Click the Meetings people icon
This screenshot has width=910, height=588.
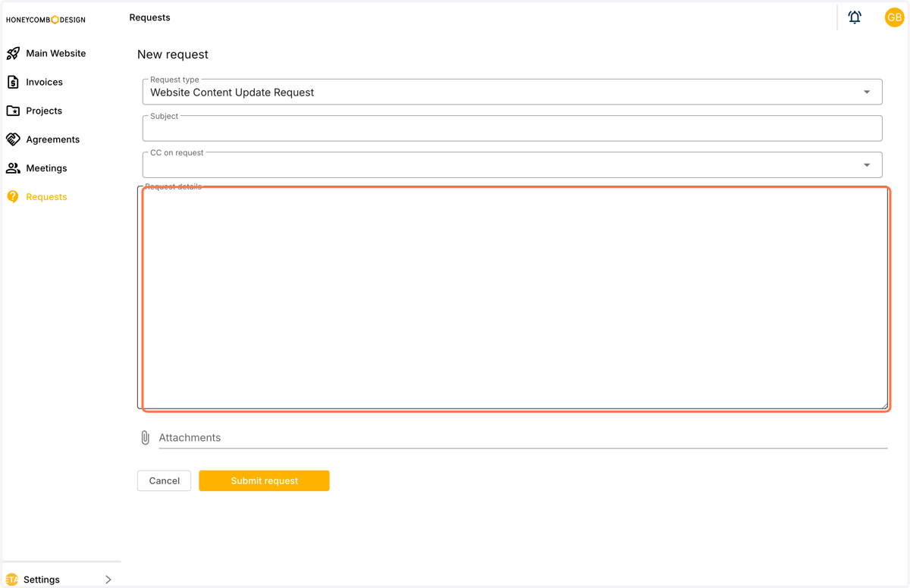[13, 168]
